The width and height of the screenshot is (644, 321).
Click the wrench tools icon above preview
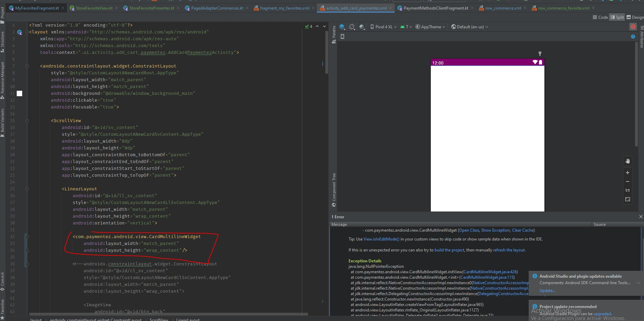pyautogui.click(x=540, y=54)
